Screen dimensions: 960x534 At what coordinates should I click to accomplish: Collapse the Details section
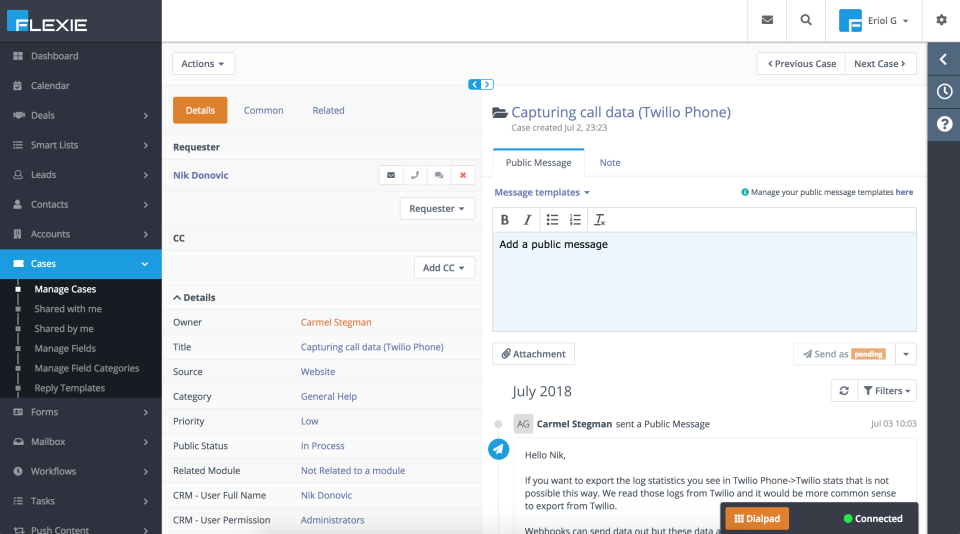(194, 298)
